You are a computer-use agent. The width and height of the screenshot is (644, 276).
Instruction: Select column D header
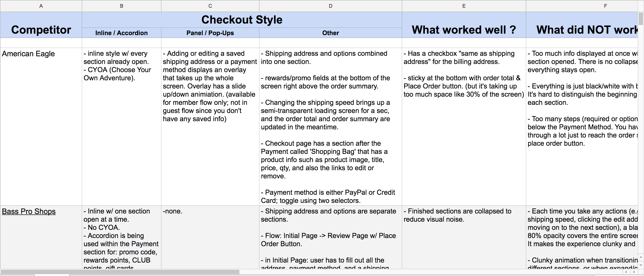tap(330, 6)
